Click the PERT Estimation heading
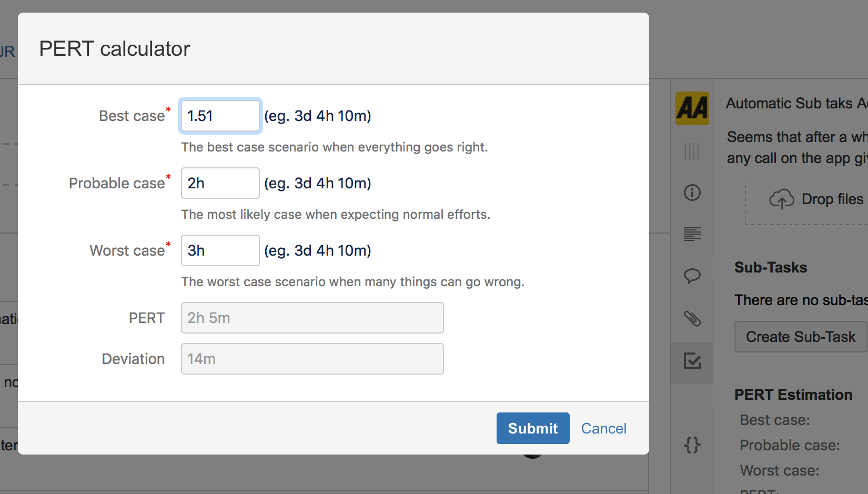868x494 pixels. click(x=793, y=395)
